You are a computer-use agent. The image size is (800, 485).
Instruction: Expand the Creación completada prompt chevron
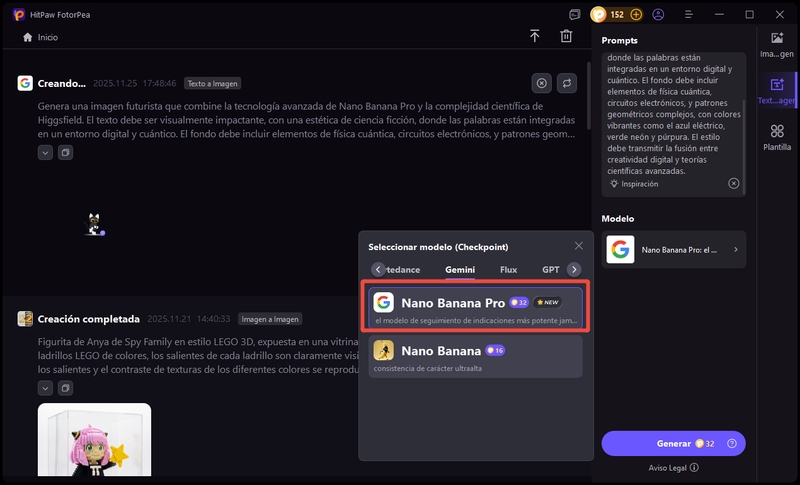[x=45, y=388]
